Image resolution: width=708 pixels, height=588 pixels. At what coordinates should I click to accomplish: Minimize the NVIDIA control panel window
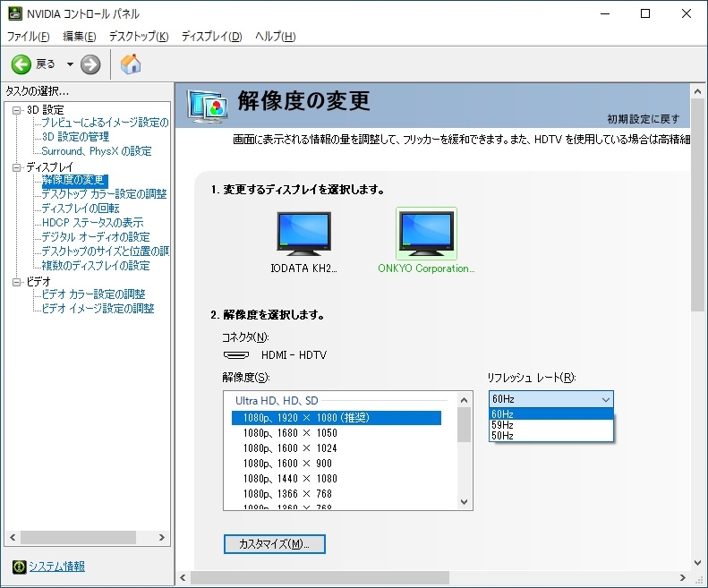click(x=605, y=13)
